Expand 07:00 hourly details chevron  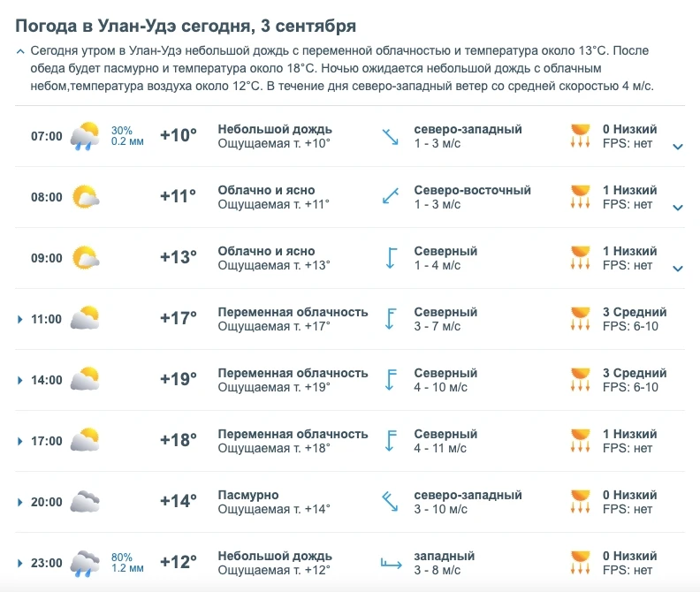pos(678,147)
